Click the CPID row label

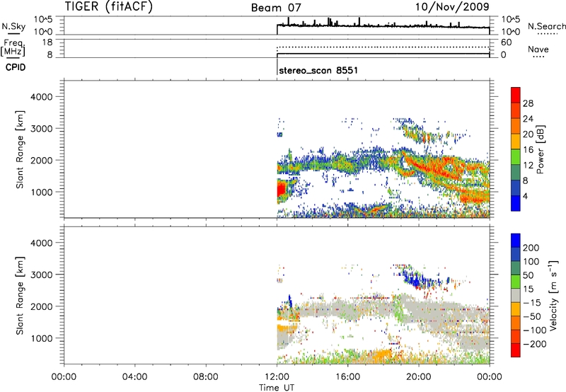click(16, 67)
